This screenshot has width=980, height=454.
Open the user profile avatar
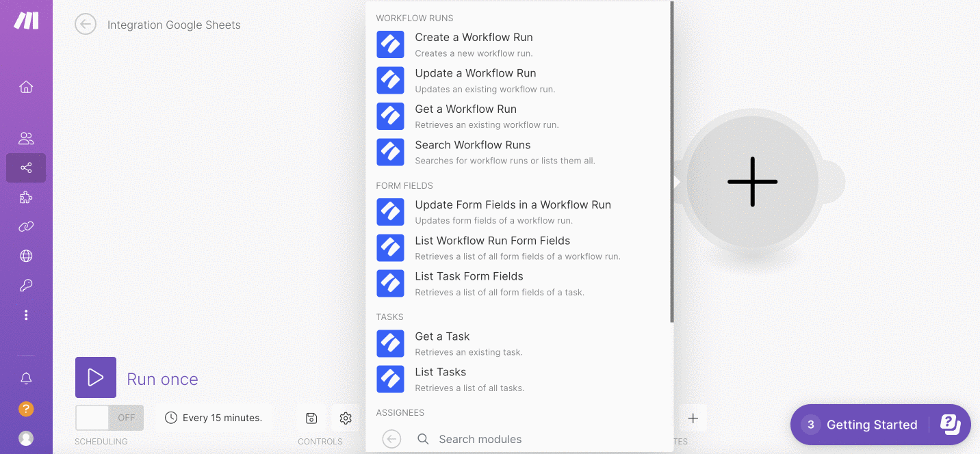pyautogui.click(x=26, y=438)
